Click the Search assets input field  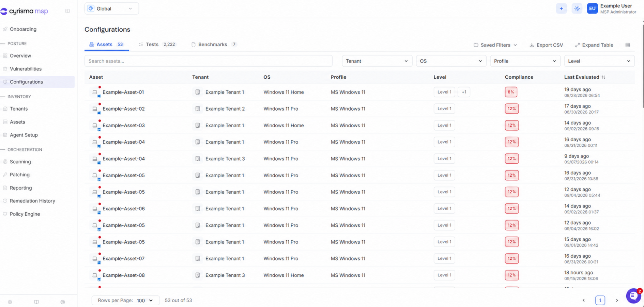[208, 61]
